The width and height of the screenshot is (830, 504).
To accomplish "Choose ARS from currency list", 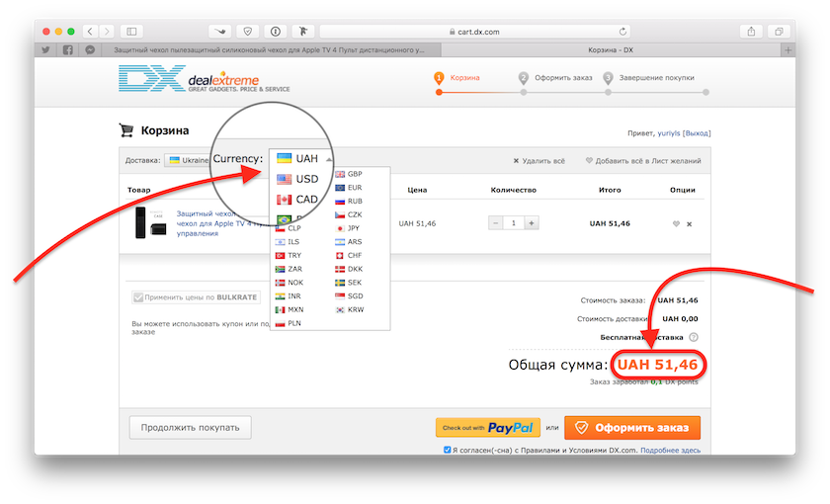I will [348, 242].
